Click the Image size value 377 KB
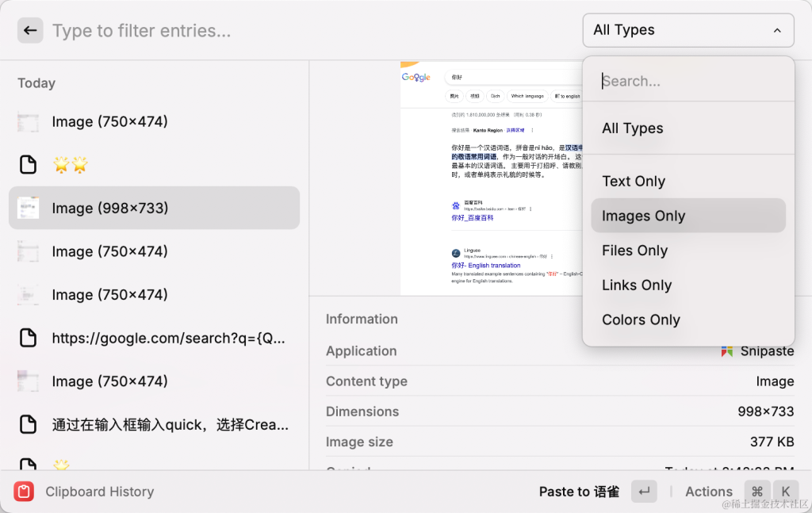 (x=772, y=442)
